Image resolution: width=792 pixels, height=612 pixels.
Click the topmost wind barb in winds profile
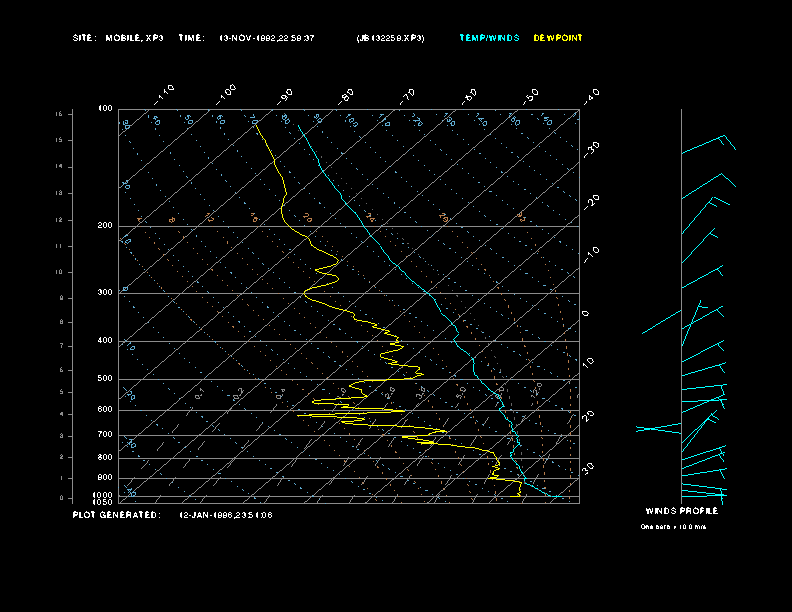tap(708, 144)
